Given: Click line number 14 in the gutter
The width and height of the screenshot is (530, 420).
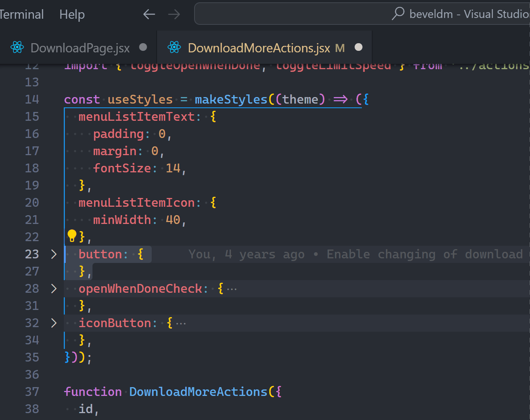Looking at the screenshot, I should coord(32,100).
